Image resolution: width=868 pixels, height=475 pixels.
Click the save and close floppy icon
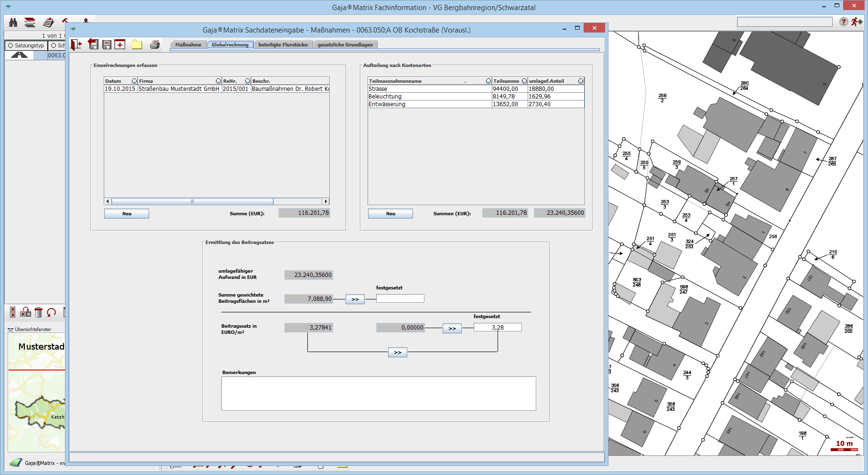[93, 44]
